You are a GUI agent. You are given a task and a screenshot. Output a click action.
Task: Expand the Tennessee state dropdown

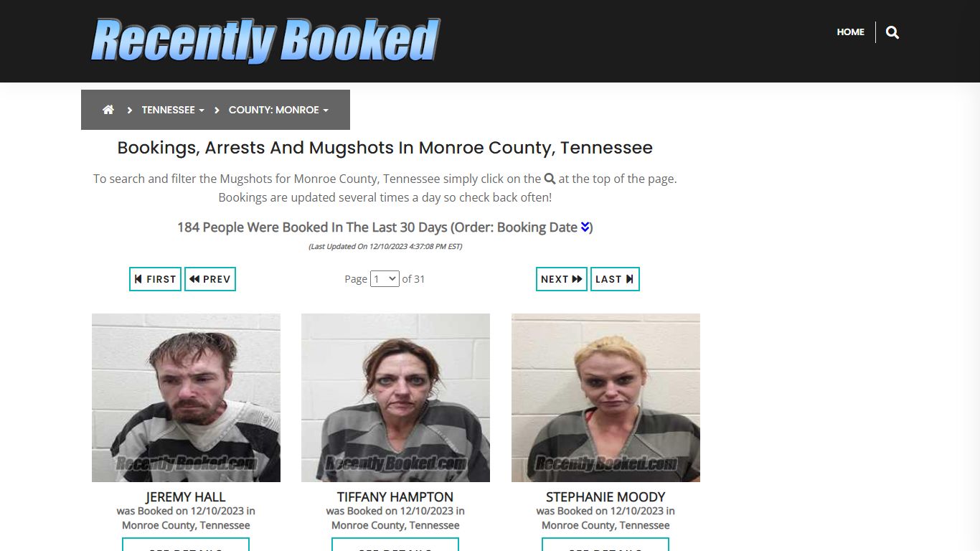click(173, 110)
